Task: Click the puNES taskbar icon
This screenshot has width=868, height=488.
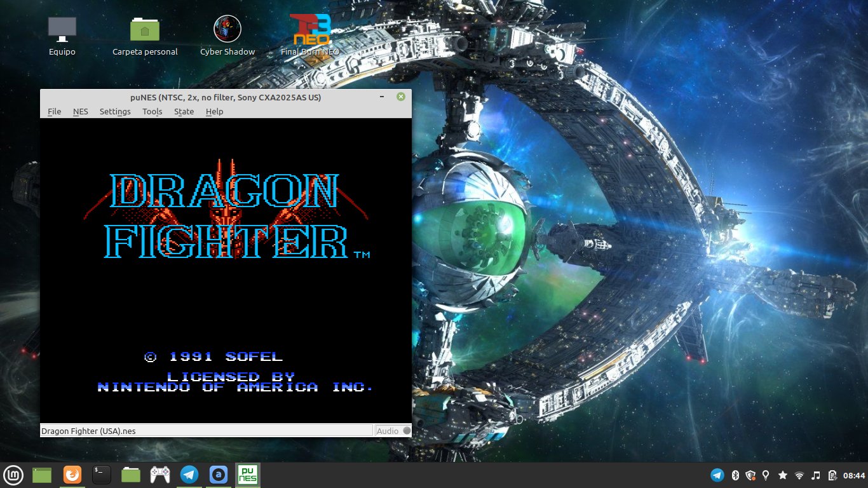Action: [248, 475]
